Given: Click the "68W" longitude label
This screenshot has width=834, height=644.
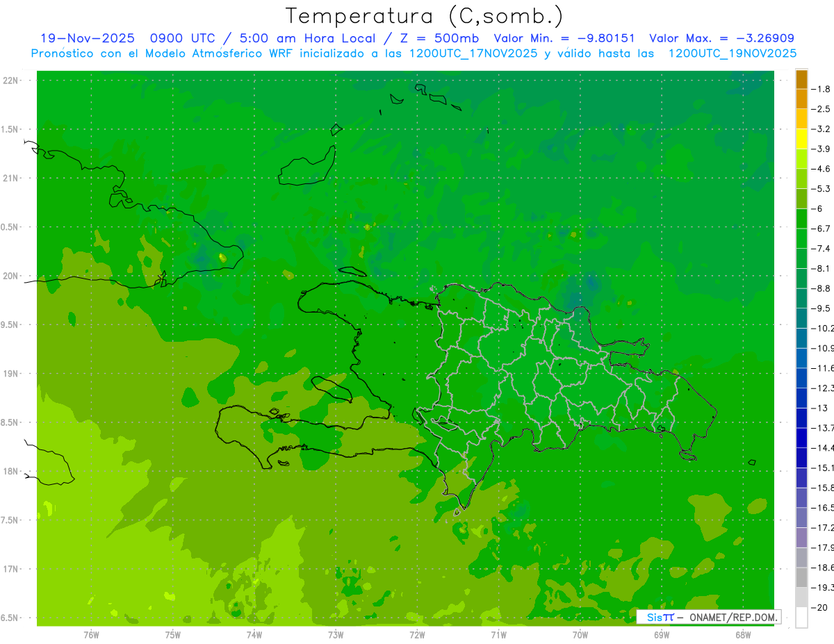Looking at the screenshot, I should point(743,635).
